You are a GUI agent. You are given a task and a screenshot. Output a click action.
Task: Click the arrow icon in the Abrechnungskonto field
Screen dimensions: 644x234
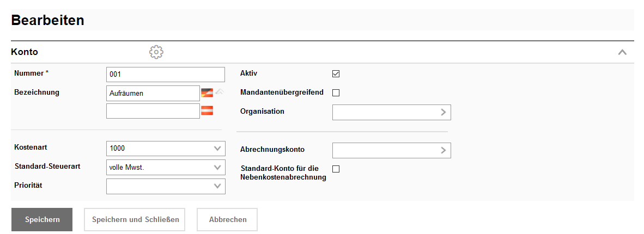click(x=443, y=150)
